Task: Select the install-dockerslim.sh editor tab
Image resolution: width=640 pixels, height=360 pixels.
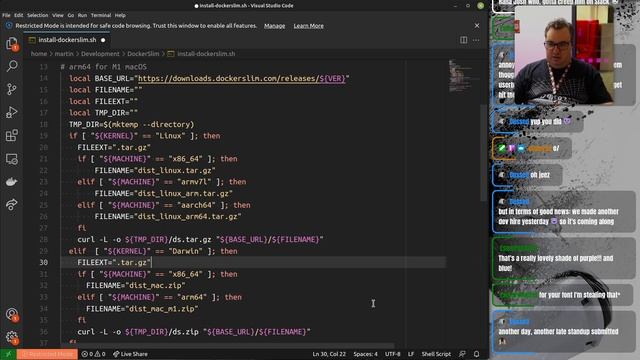Action: [67, 40]
